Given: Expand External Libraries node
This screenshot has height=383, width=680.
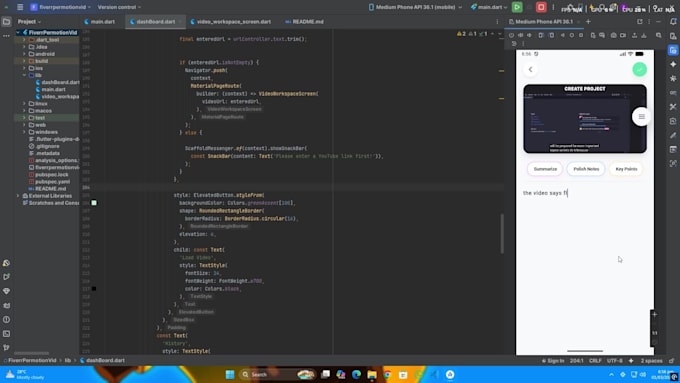Looking at the screenshot, I should (x=18, y=196).
